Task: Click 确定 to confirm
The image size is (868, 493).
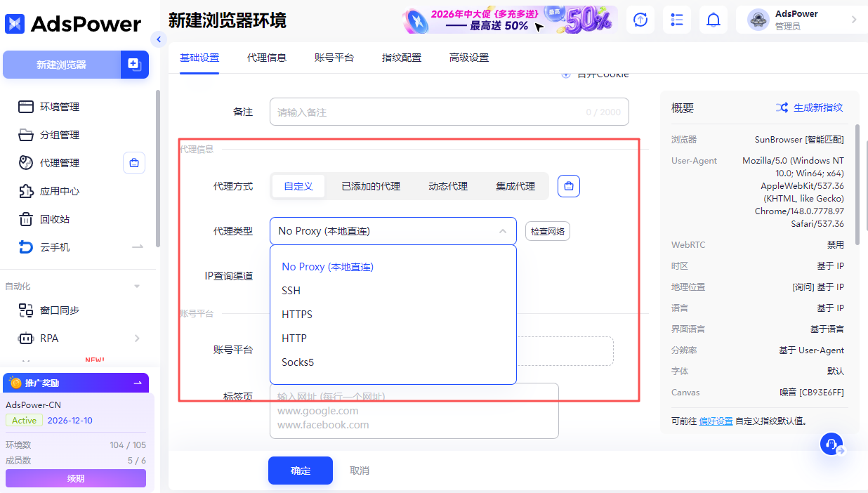Action: click(x=301, y=471)
